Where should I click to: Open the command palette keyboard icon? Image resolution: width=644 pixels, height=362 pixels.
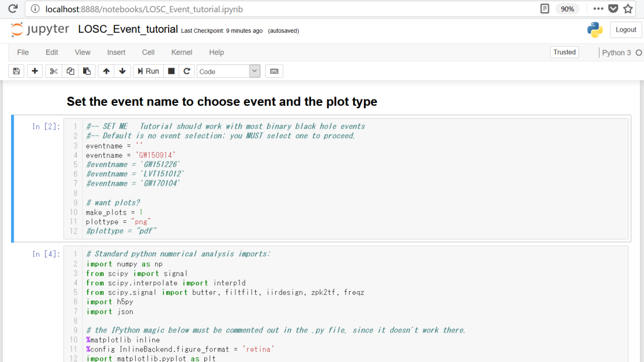pyautogui.click(x=273, y=71)
